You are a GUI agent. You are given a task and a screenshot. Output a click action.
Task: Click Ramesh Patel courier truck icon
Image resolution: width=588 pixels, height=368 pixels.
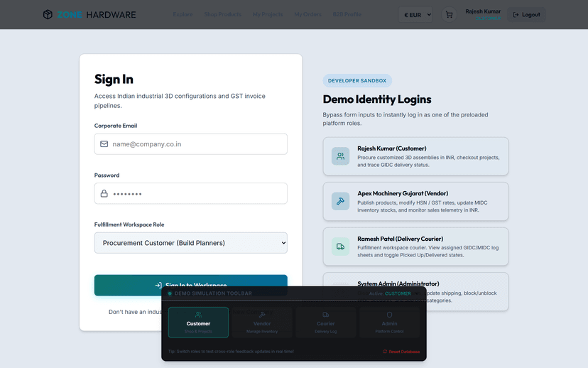340,247
